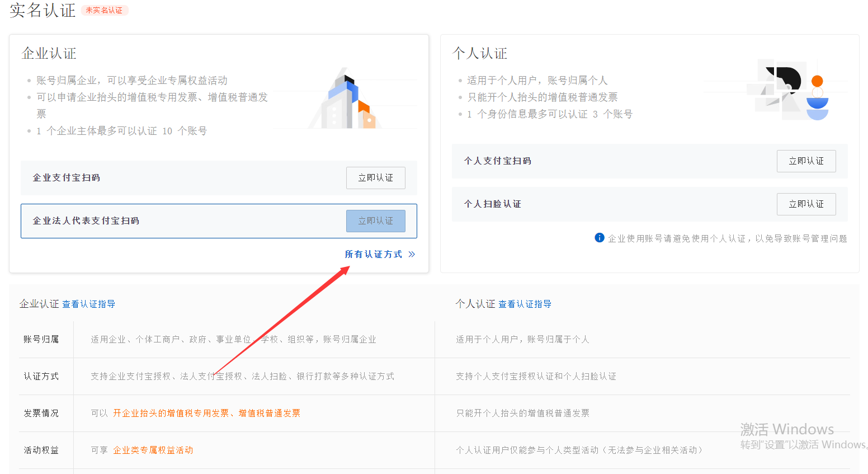
Task: Click the blue info icon beside the enterprise account notice
Action: coord(599,238)
